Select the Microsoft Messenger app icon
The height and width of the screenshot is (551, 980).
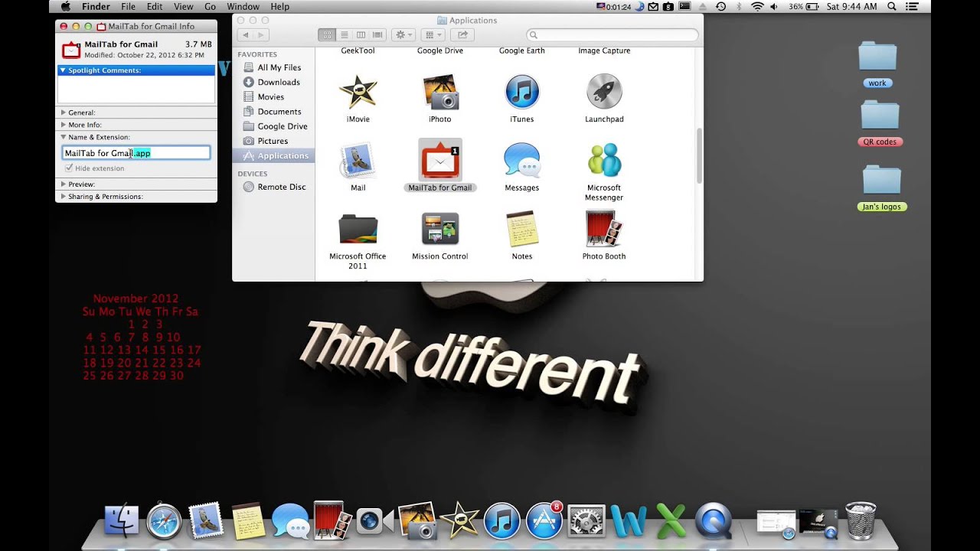pos(604,160)
